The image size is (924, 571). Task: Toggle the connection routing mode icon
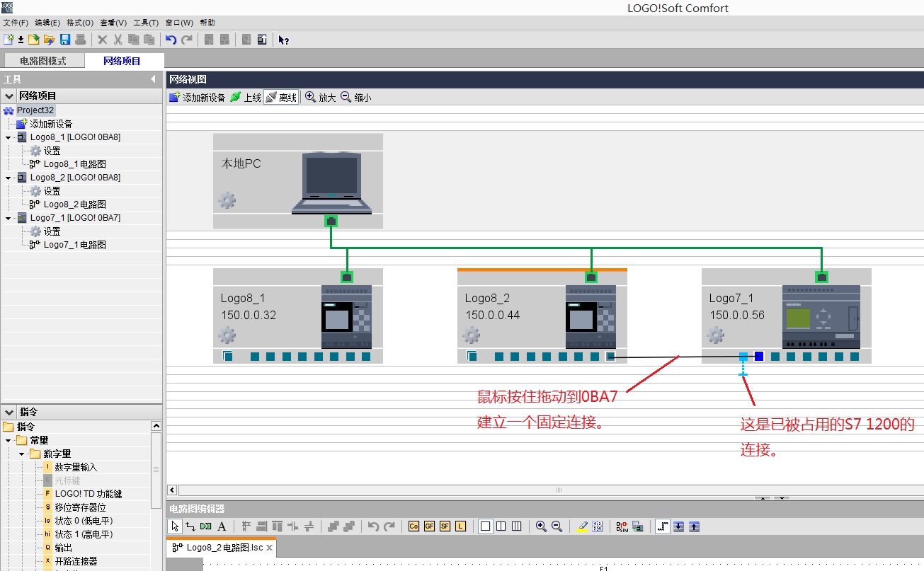(662, 526)
